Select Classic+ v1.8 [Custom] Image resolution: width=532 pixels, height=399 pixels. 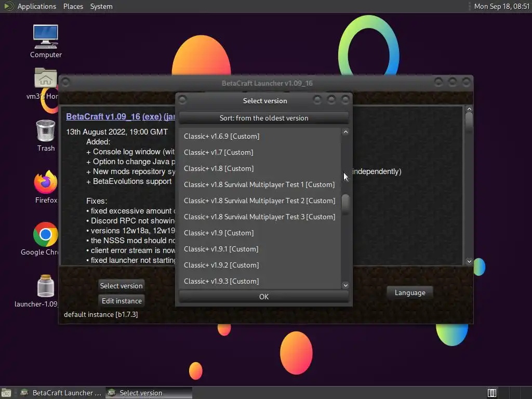point(260,168)
